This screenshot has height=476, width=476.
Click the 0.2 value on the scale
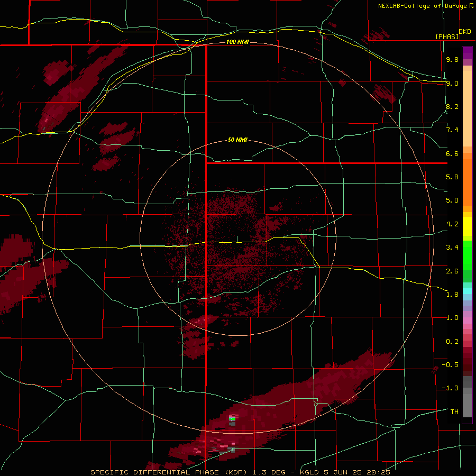coord(452,342)
